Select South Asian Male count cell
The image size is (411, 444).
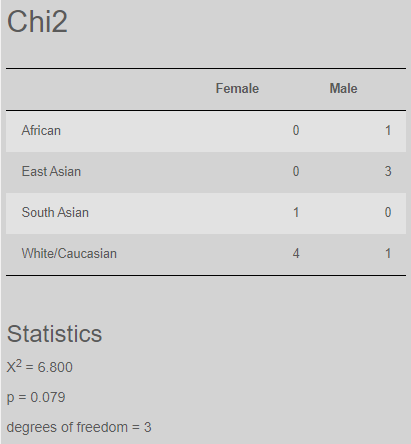tap(388, 213)
